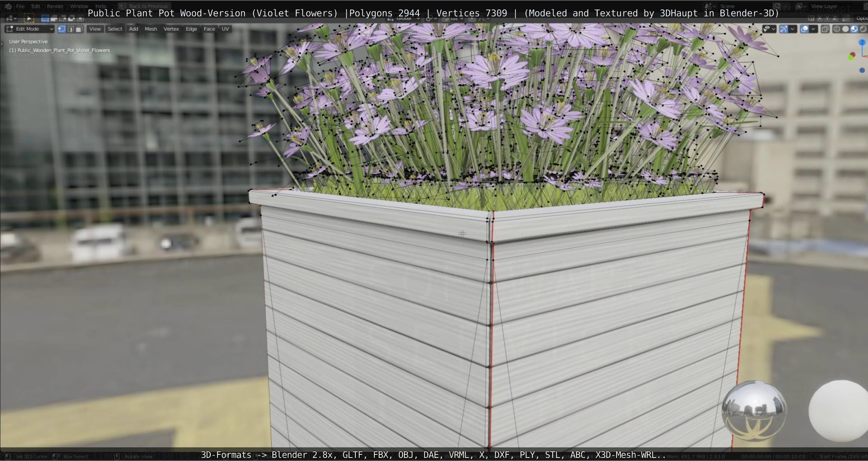This screenshot has height=461, width=868.
Task: Open the Edit menu in top bar
Action: click(35, 6)
